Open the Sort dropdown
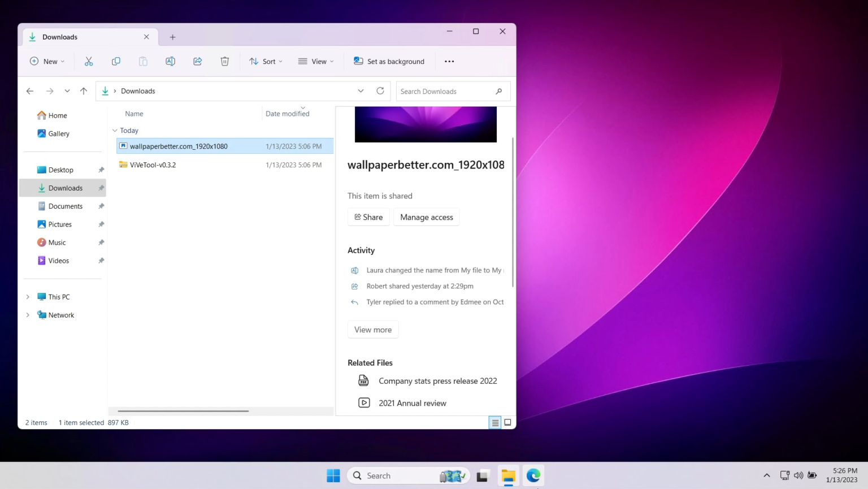Image resolution: width=868 pixels, height=489 pixels. tap(266, 61)
